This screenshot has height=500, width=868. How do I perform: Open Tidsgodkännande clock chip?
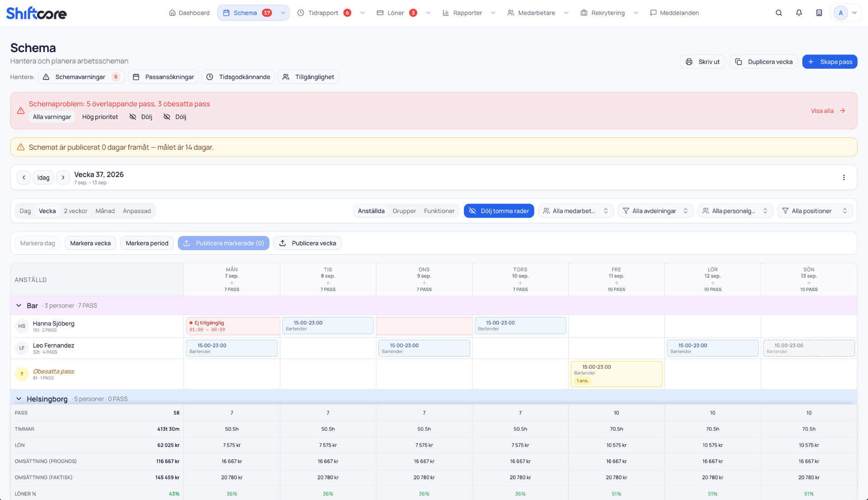coord(238,77)
